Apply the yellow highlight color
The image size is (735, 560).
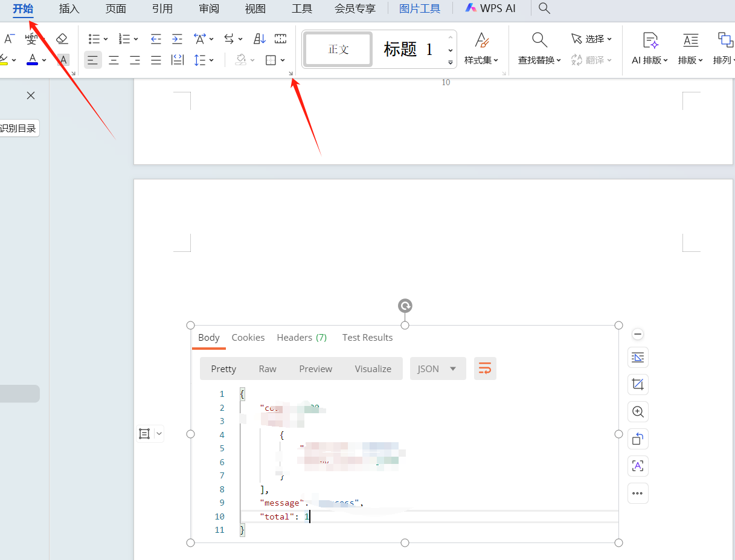4,60
